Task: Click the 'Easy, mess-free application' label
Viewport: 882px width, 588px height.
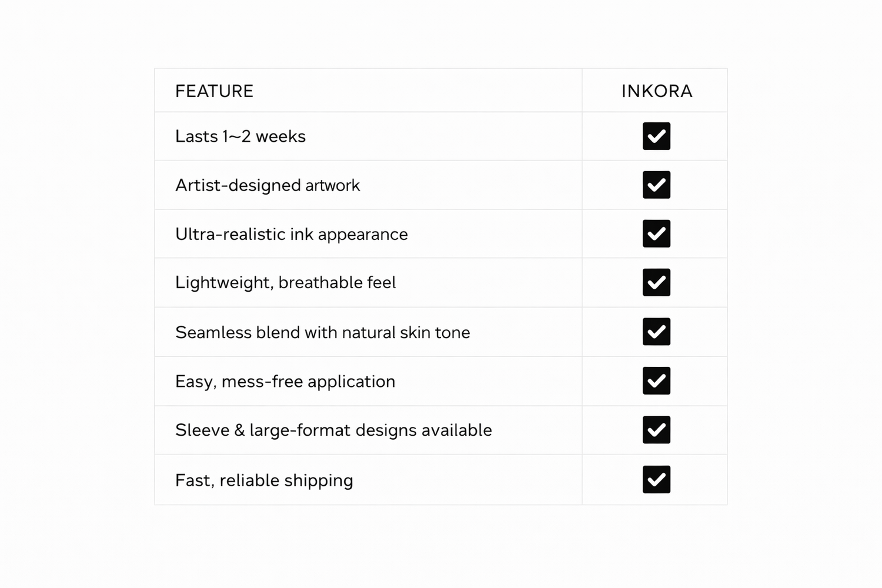Action: (285, 382)
